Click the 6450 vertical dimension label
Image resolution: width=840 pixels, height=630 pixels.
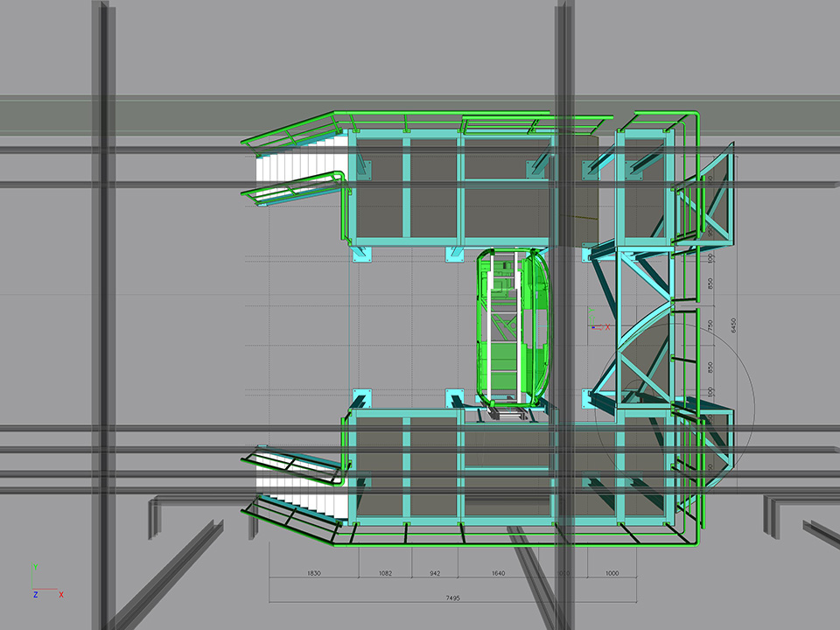tap(735, 325)
